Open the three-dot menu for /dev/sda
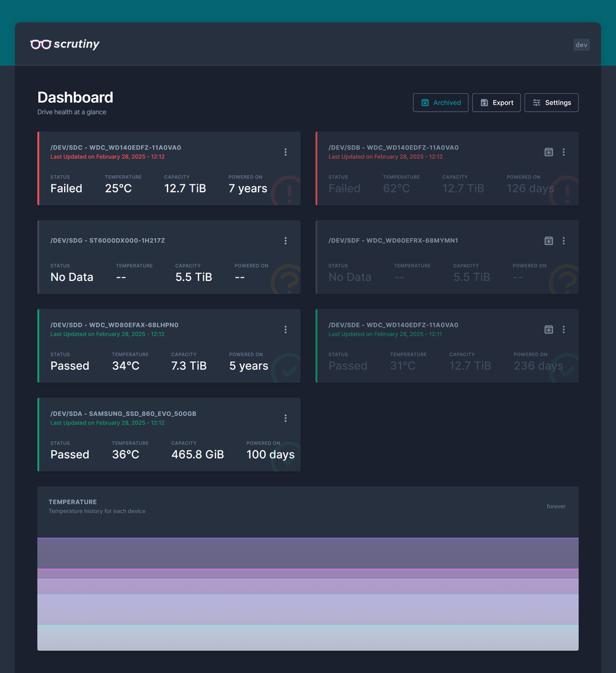The width and height of the screenshot is (616, 673). click(285, 418)
